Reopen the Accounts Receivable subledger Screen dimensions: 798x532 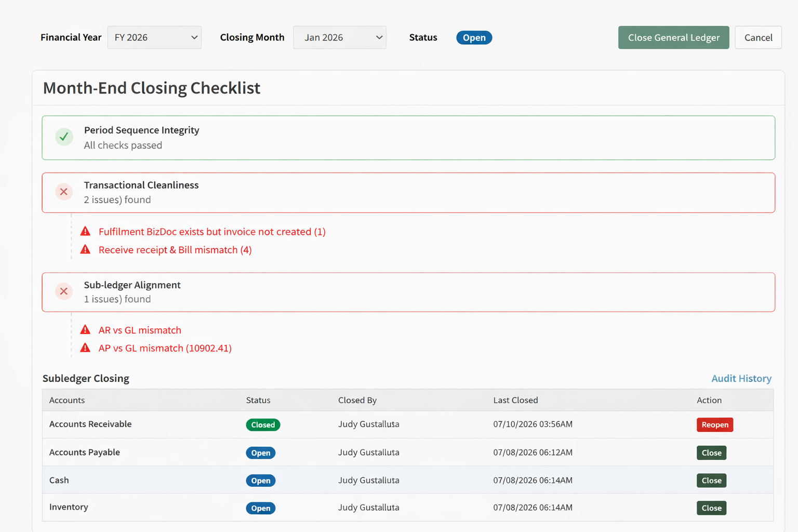click(715, 424)
